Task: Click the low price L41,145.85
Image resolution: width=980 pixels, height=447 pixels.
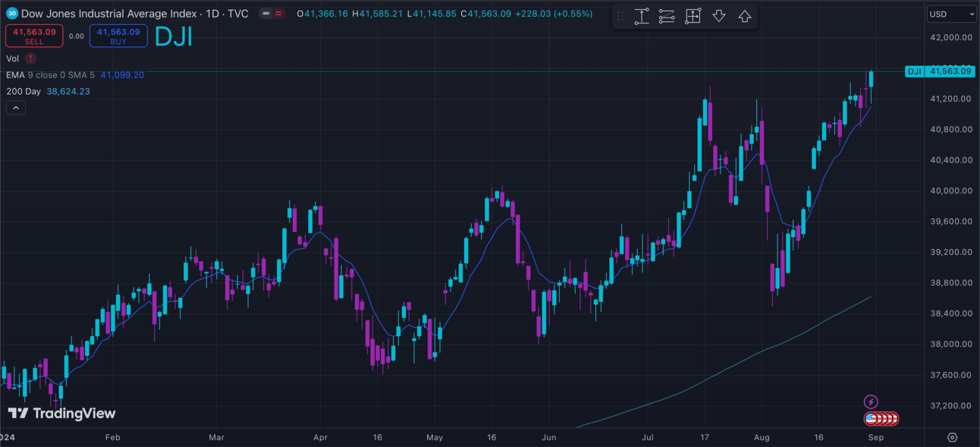Action: [x=432, y=14]
